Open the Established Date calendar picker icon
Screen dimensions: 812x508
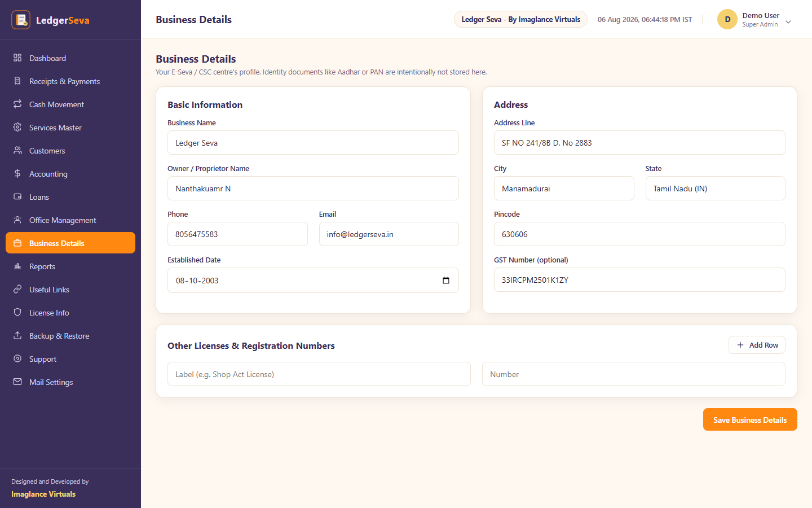pyautogui.click(x=446, y=281)
